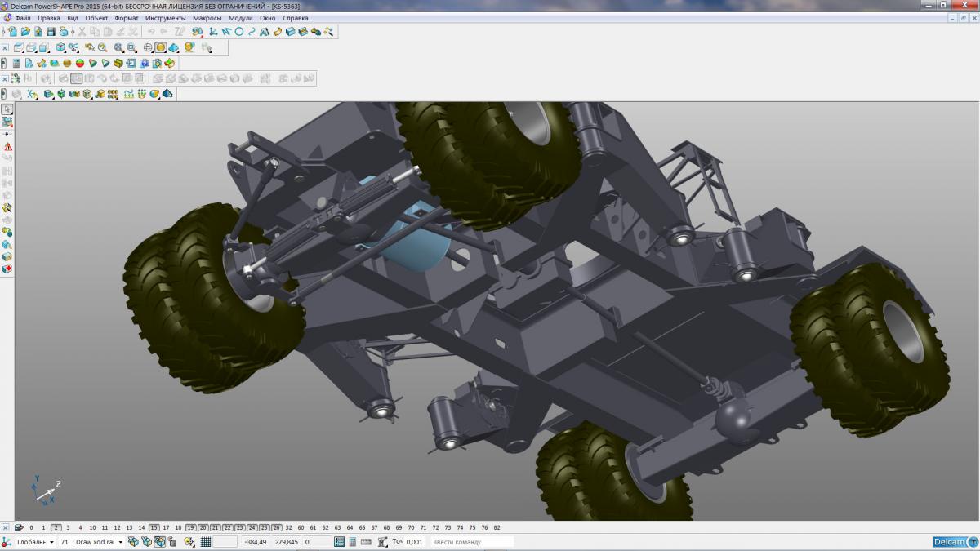Click the status bar calculator icon

click(x=353, y=542)
